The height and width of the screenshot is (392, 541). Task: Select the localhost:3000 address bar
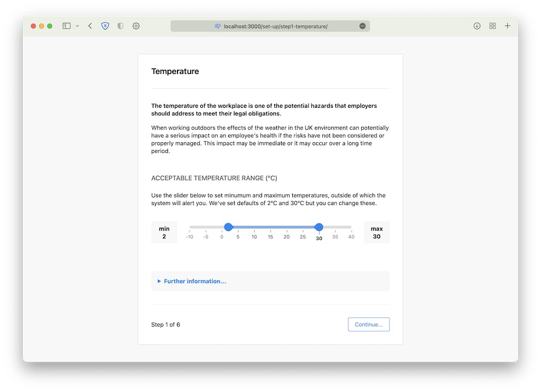click(270, 26)
